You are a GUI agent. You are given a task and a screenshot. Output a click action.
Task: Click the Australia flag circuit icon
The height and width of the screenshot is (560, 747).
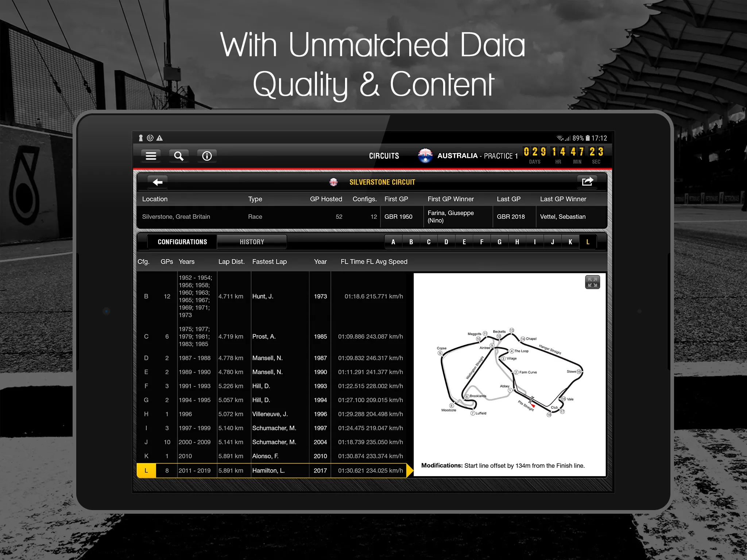[425, 155]
